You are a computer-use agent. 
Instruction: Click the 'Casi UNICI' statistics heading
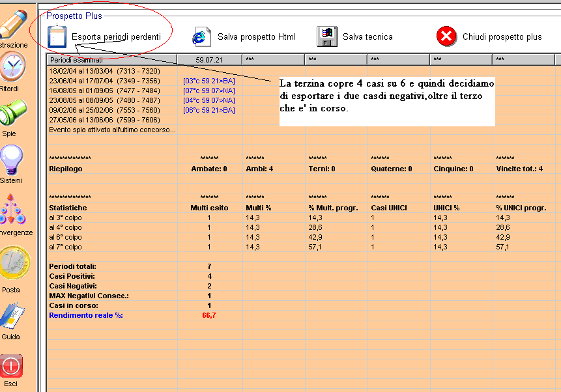click(389, 208)
